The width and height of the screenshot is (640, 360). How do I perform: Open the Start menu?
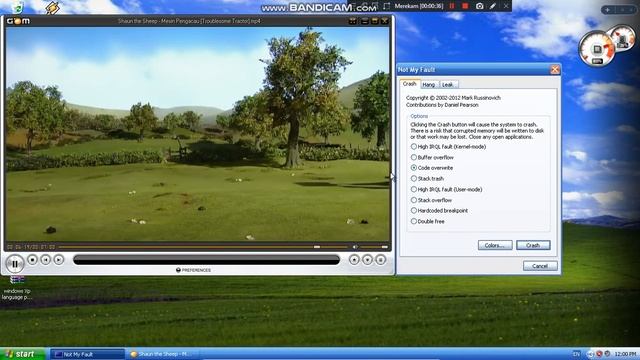point(22,354)
